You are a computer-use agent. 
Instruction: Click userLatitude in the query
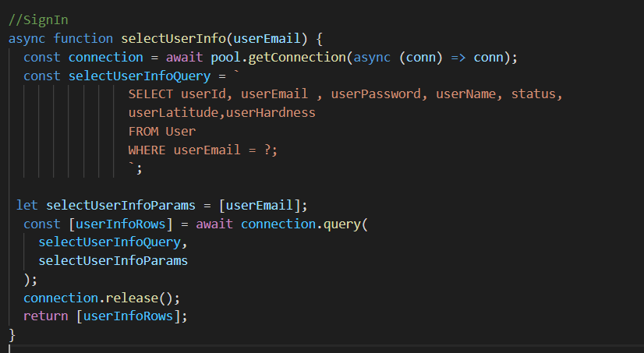(x=173, y=112)
